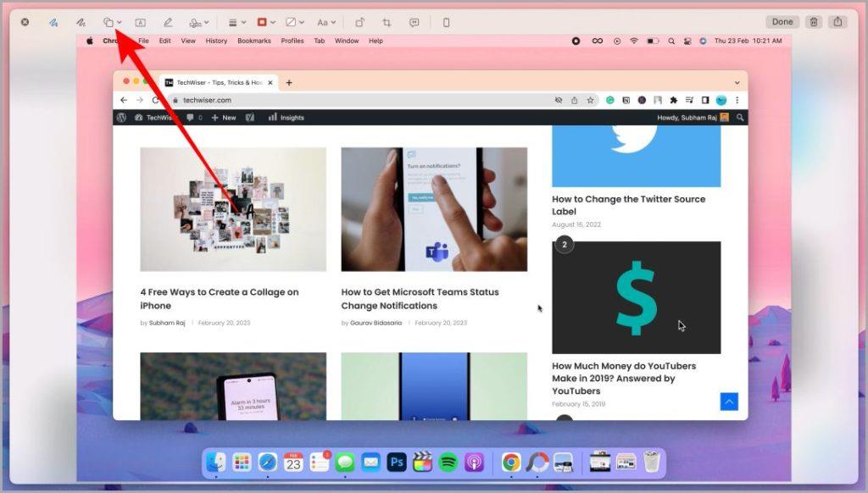Open the Sign signature dropdown
Viewport: 868px width, 493px height.
(198, 23)
